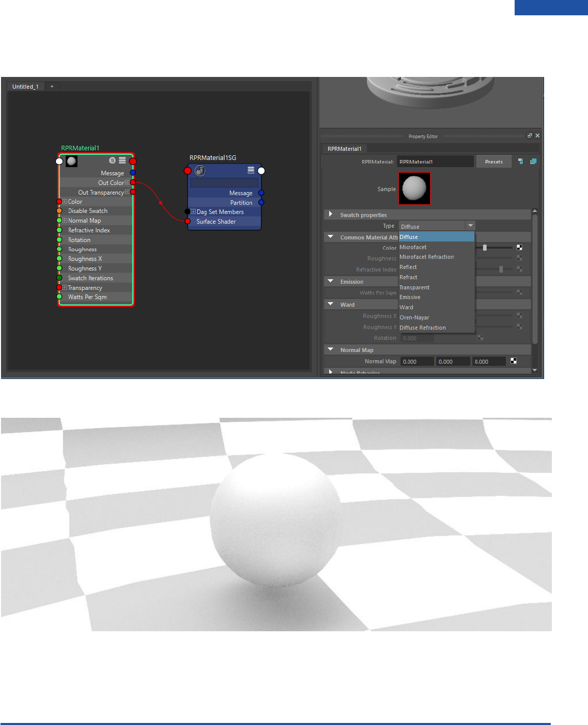Choose Reflect from the Type list
The width and height of the screenshot is (588, 725).
point(437,267)
